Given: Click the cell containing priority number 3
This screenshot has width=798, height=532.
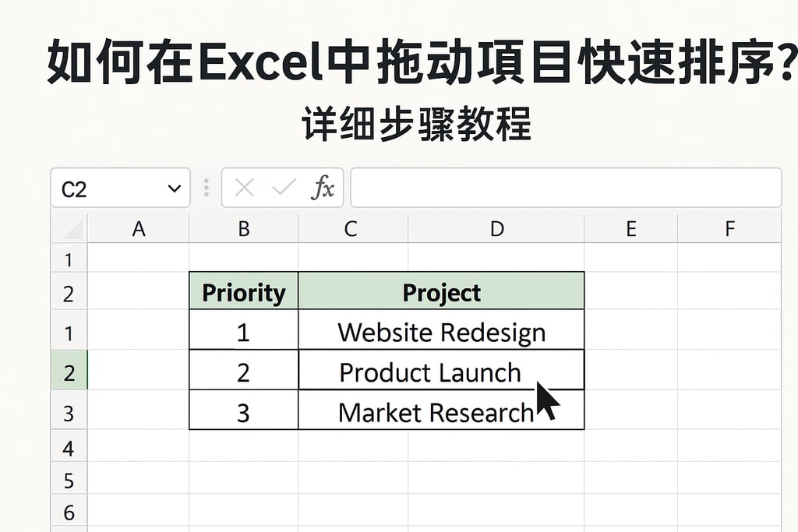Looking at the screenshot, I should click(x=242, y=412).
